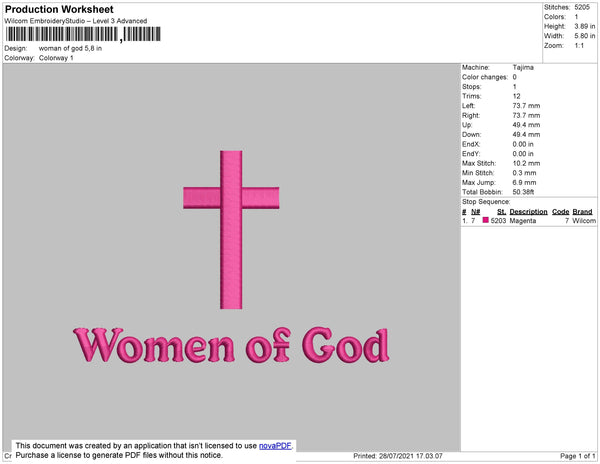Image resolution: width=600 pixels, height=464 pixels.
Task: Click the 'Color changes:' label
Action: [x=485, y=77]
